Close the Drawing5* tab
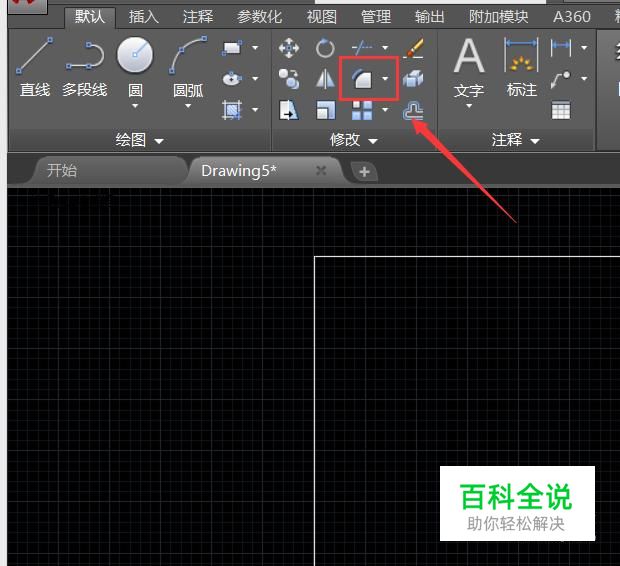 pyautogui.click(x=321, y=171)
